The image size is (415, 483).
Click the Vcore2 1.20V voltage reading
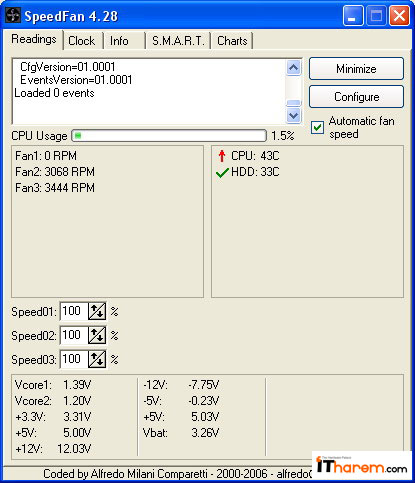[x=53, y=401]
